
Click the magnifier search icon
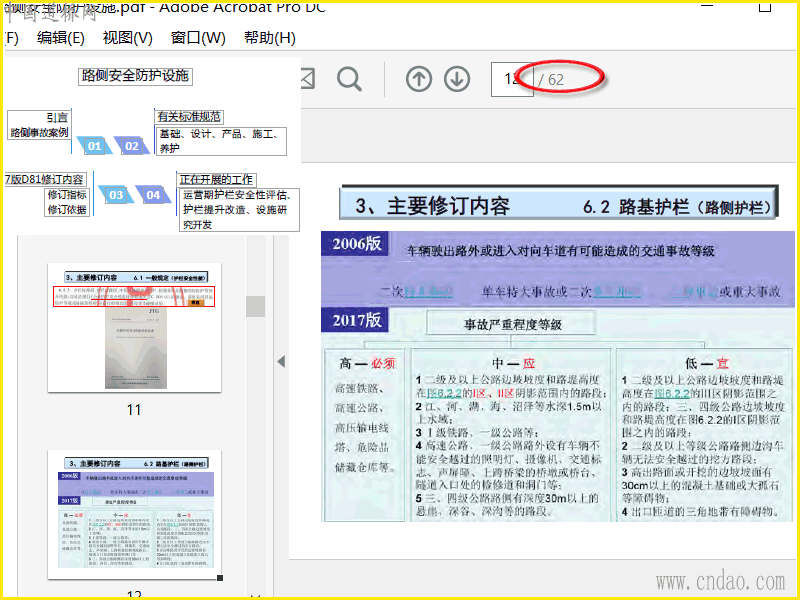(349, 79)
